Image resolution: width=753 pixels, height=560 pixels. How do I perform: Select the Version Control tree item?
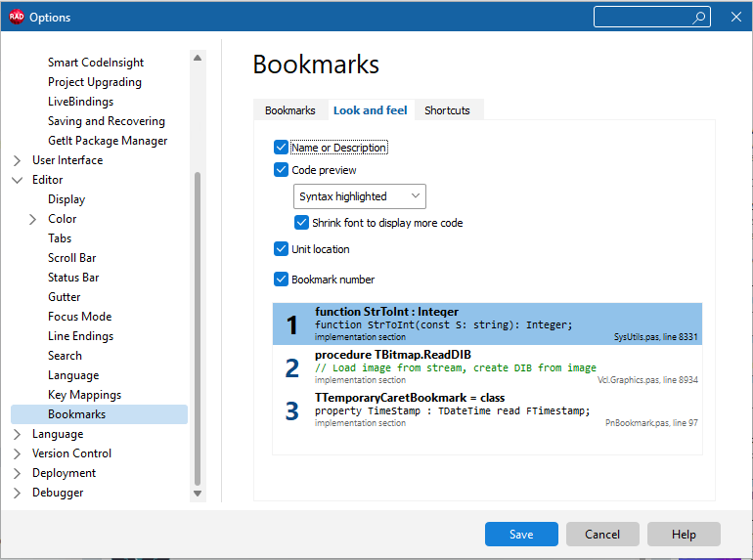click(71, 453)
